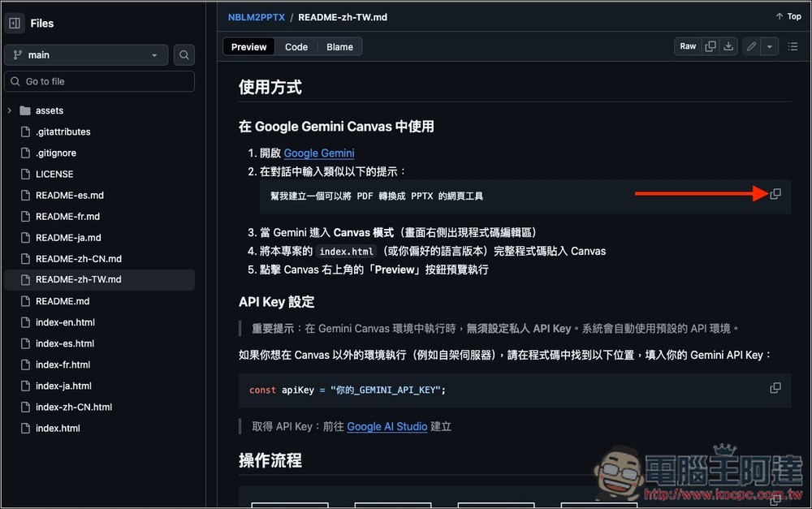812x509 pixels.
Task: Open the document outline list icon
Action: click(793, 46)
